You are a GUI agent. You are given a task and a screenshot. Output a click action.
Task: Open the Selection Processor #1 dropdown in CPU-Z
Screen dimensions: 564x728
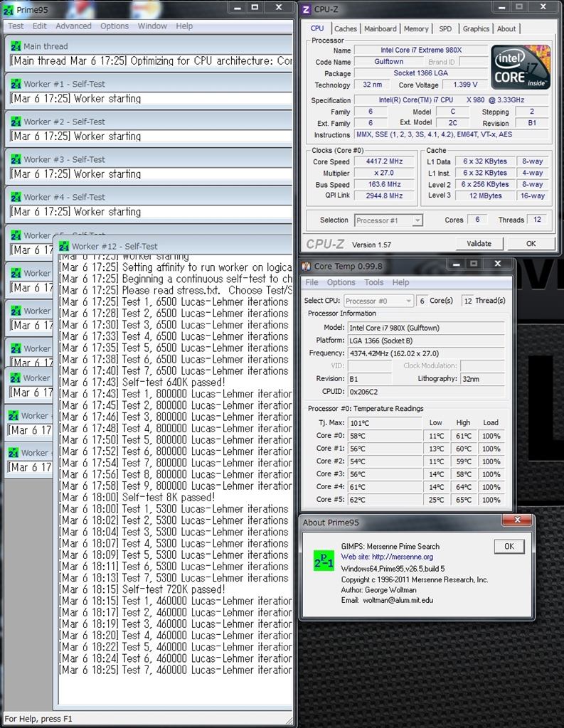[388, 220]
